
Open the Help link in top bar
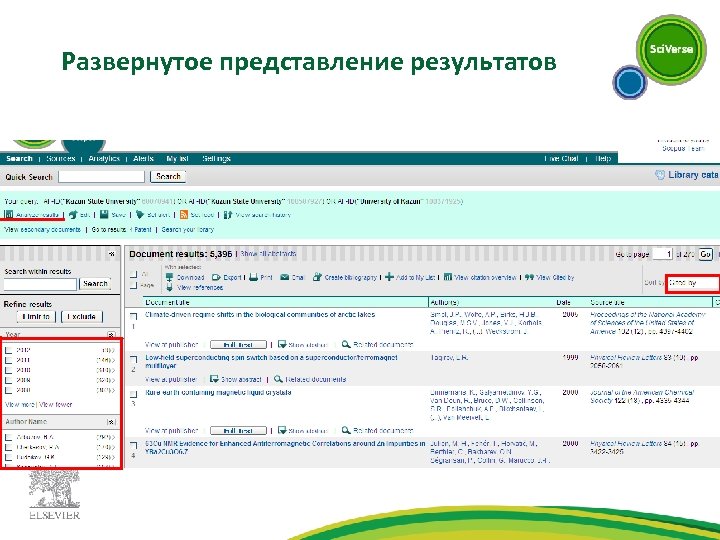[x=603, y=158]
